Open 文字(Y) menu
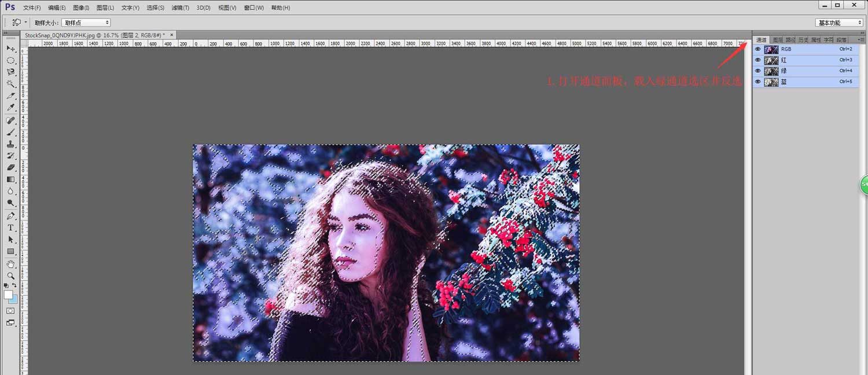The image size is (868, 375). pyautogui.click(x=130, y=8)
